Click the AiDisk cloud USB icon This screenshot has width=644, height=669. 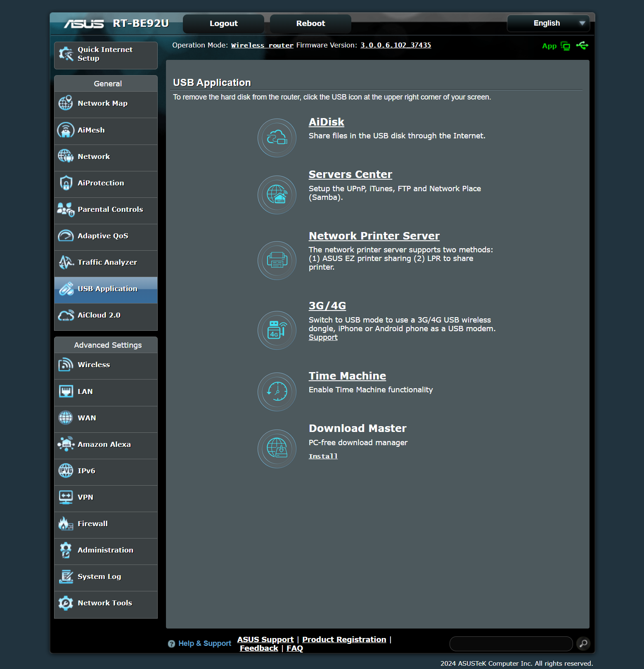[x=277, y=138]
